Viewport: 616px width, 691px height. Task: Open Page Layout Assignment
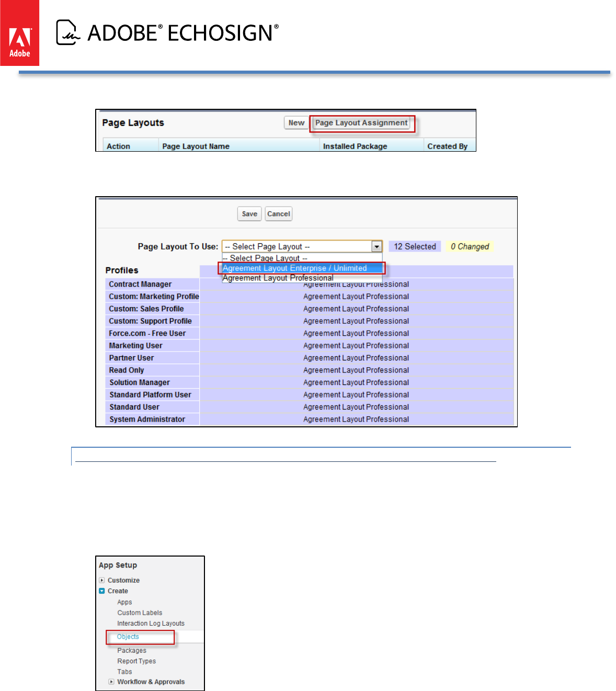361,123
